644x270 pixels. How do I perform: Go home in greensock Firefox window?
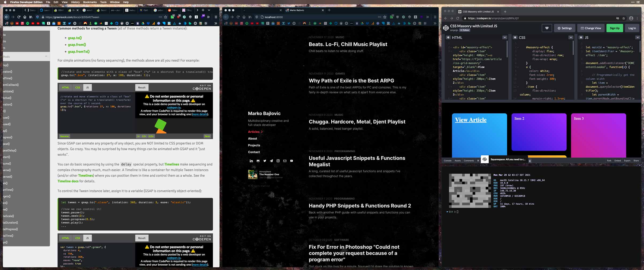point(25,17)
